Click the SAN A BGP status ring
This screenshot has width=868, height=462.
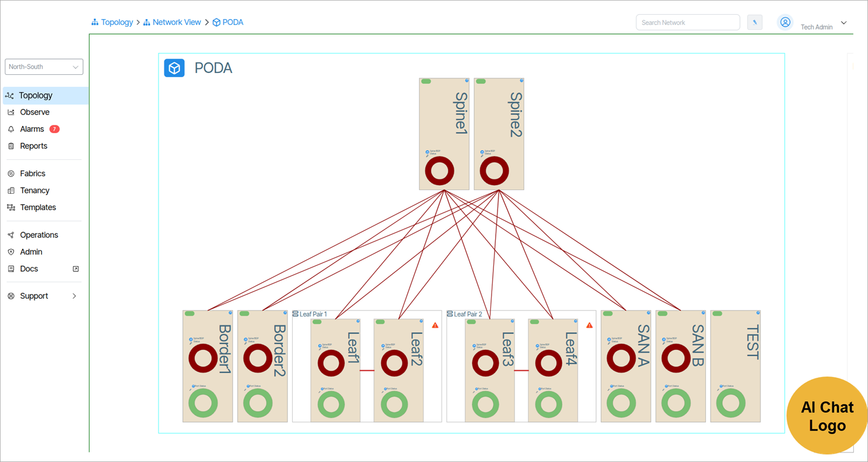621,358
